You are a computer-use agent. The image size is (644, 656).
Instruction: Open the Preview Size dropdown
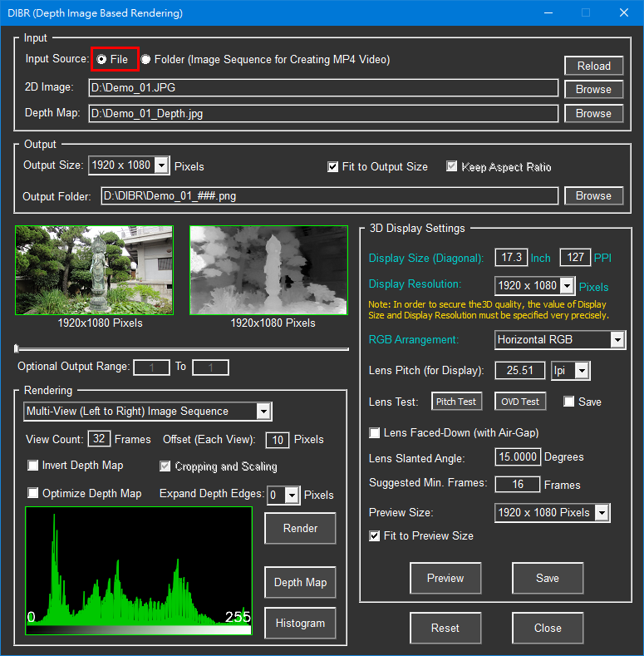602,513
